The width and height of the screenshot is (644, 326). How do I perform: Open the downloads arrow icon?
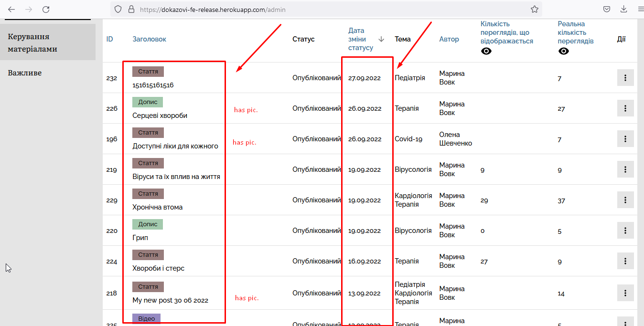coord(623,9)
